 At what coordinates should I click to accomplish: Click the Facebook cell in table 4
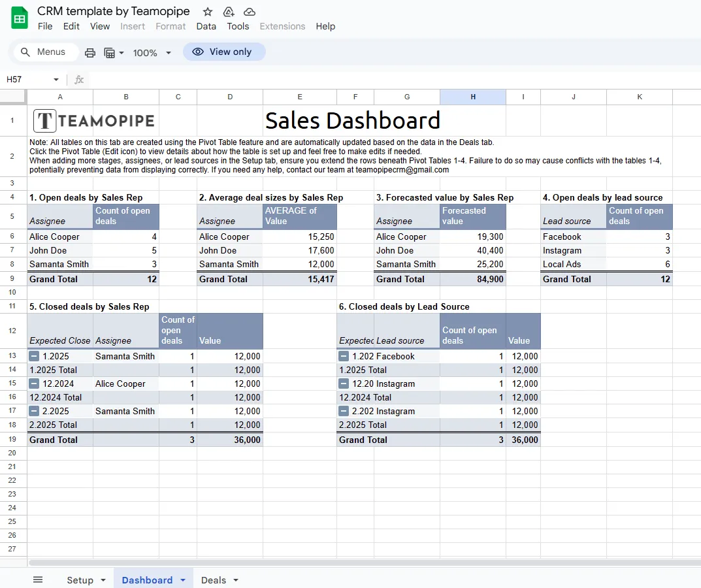coord(574,237)
